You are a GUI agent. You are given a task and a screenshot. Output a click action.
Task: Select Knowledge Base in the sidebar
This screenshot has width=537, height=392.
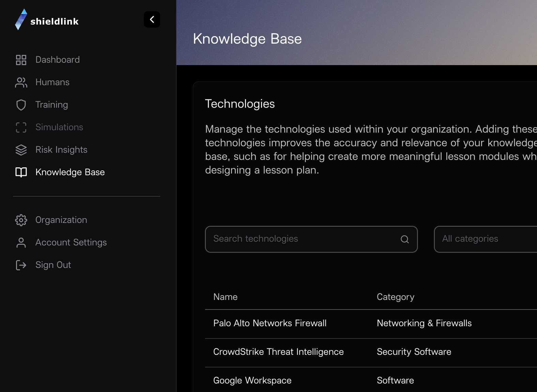[70, 172]
